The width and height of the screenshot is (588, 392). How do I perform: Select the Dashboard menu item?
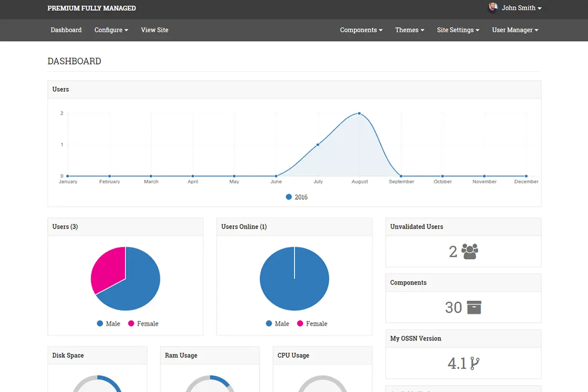coord(66,30)
